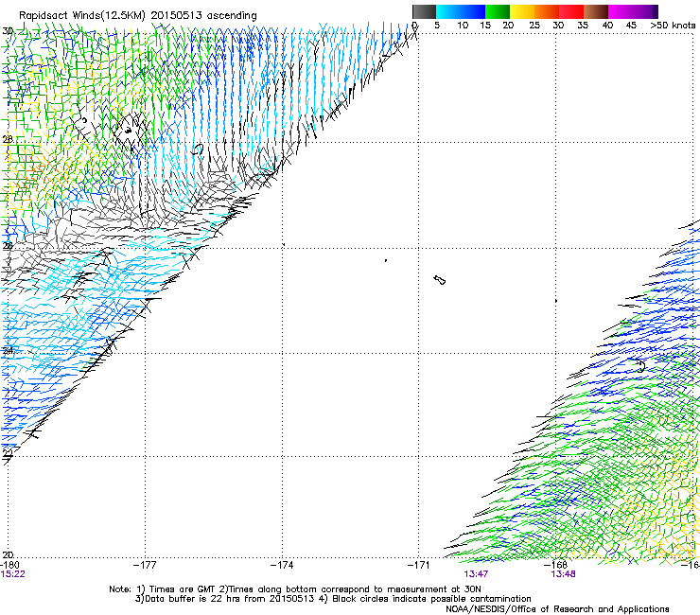700x615 pixels.
Task: Click the purple '15:22' time stamp
Action: tap(13, 574)
